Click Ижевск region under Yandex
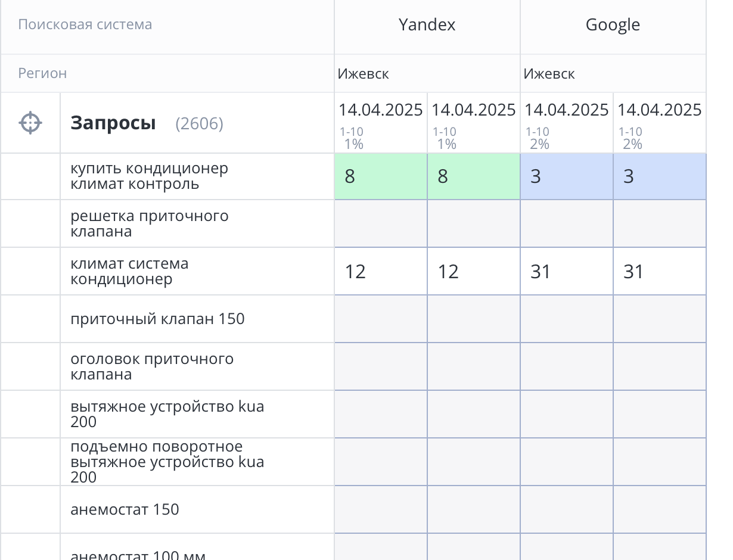733x560 pixels. click(364, 74)
